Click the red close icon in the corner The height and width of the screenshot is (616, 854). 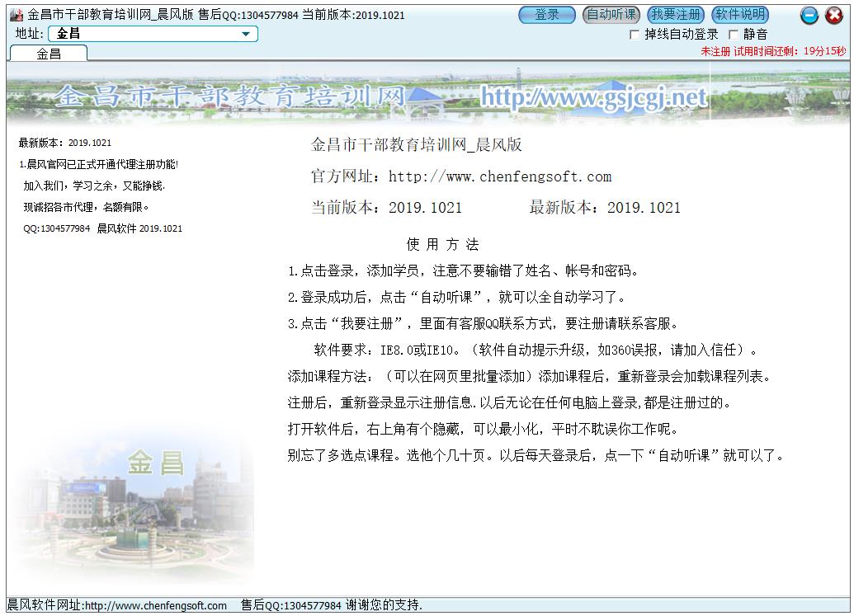pyautogui.click(x=833, y=15)
